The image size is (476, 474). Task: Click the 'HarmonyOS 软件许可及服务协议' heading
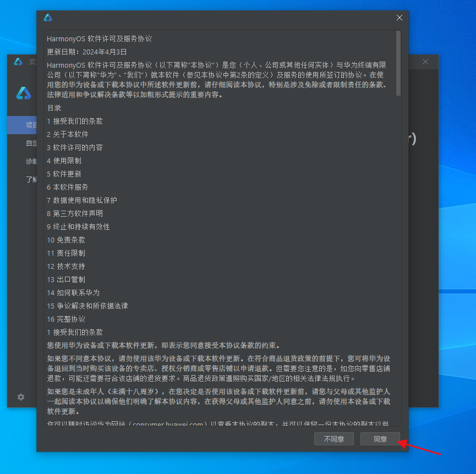(99, 39)
